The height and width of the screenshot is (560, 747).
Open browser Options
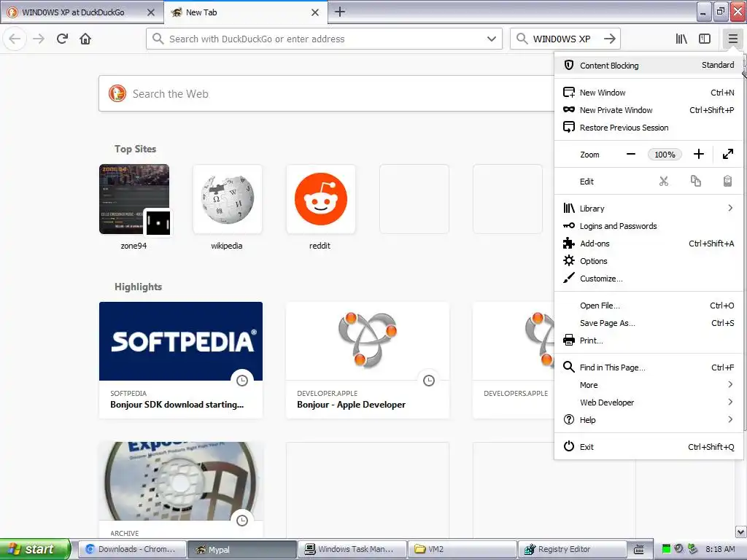(x=649, y=261)
